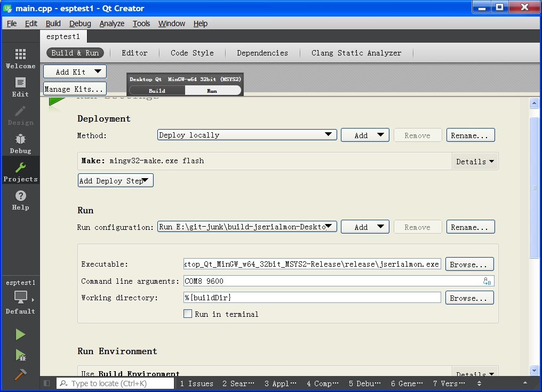Click the up arrow at status bar end
Screen dimensions: 542x392
coord(525,383)
